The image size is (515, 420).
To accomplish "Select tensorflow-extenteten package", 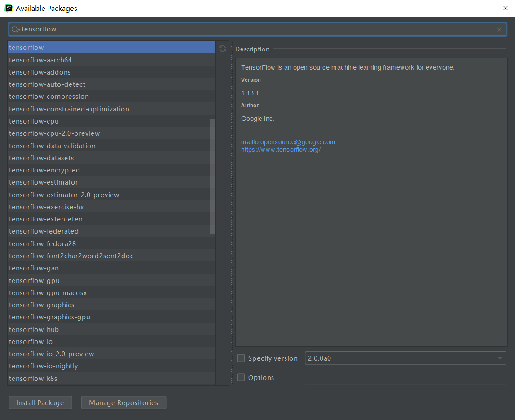I will coord(111,219).
